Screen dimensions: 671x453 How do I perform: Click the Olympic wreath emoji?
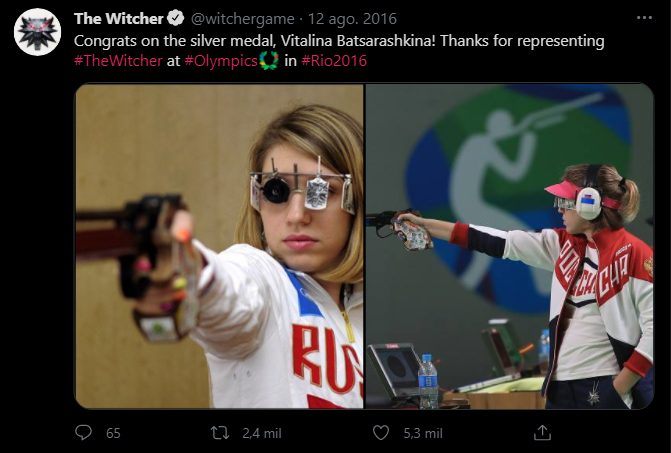[269, 60]
